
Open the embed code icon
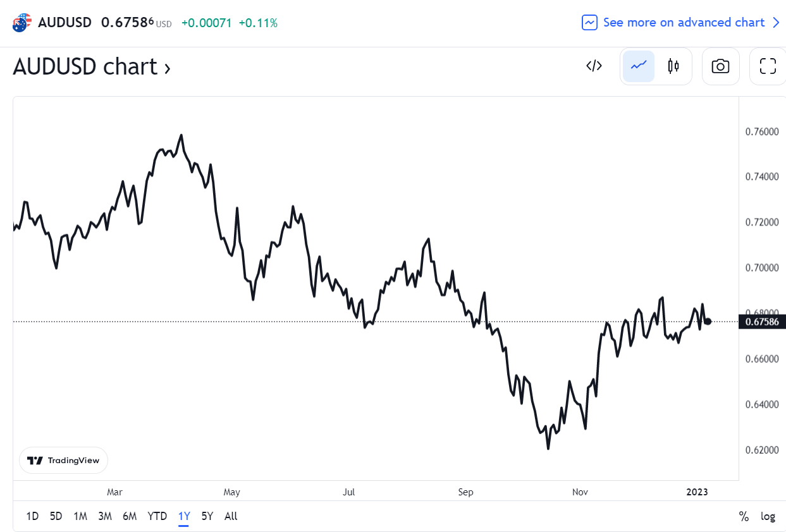[594, 66]
